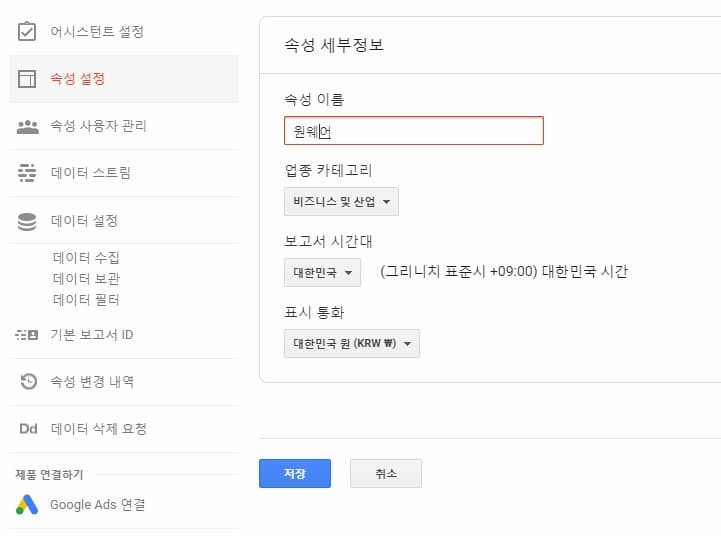Viewport: 721px width, 536px height.
Task: Click the 속성 설정 layout icon
Action: point(27,79)
